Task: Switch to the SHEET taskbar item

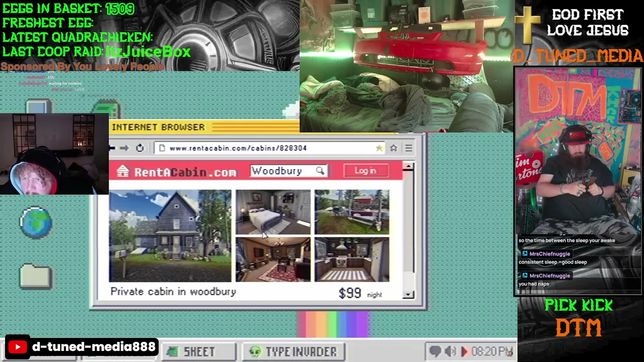Action: (x=198, y=351)
